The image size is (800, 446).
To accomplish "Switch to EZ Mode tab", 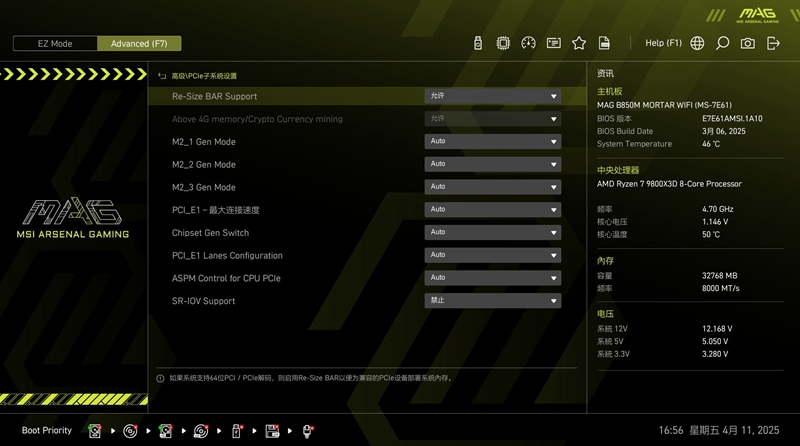I will click(55, 44).
